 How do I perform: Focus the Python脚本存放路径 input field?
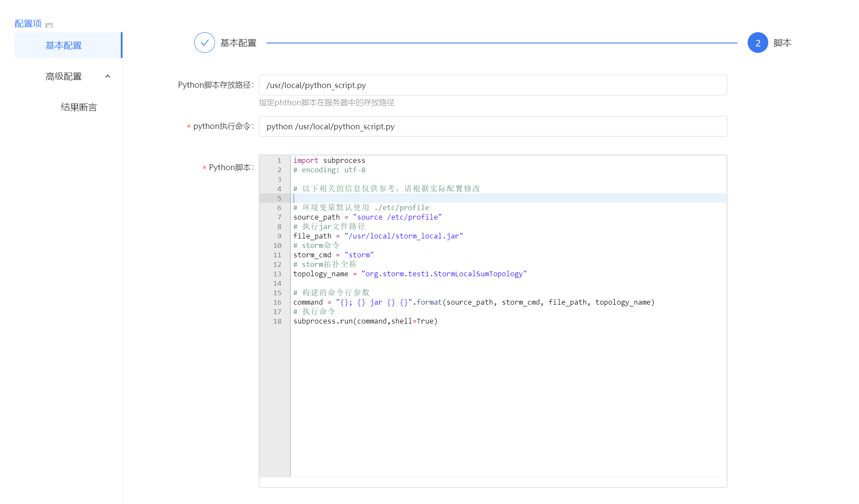click(x=492, y=85)
